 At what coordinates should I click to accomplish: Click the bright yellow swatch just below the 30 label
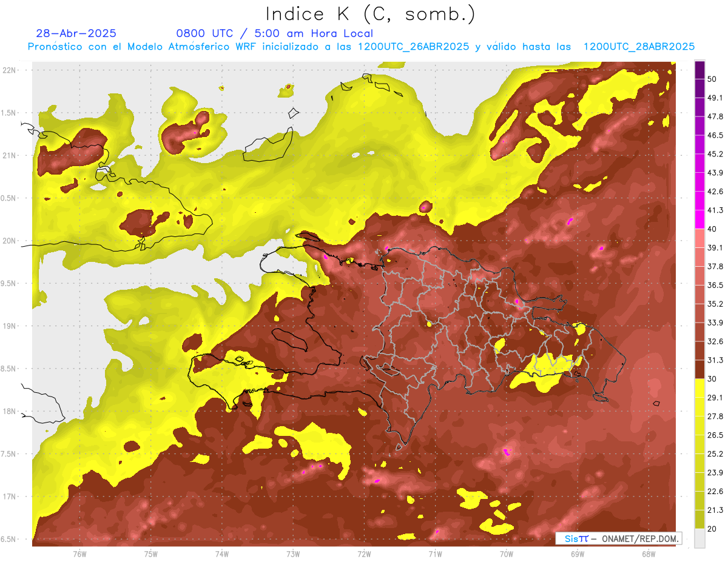tap(699, 388)
